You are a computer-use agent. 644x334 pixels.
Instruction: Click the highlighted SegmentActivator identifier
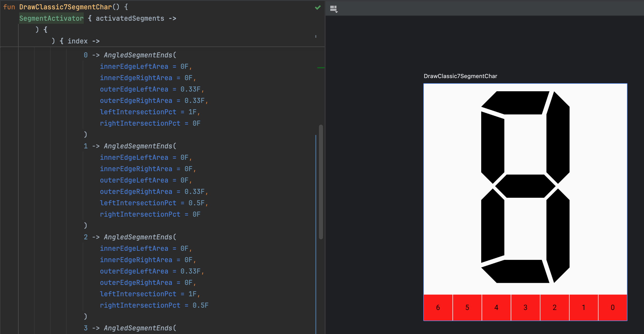(x=51, y=18)
